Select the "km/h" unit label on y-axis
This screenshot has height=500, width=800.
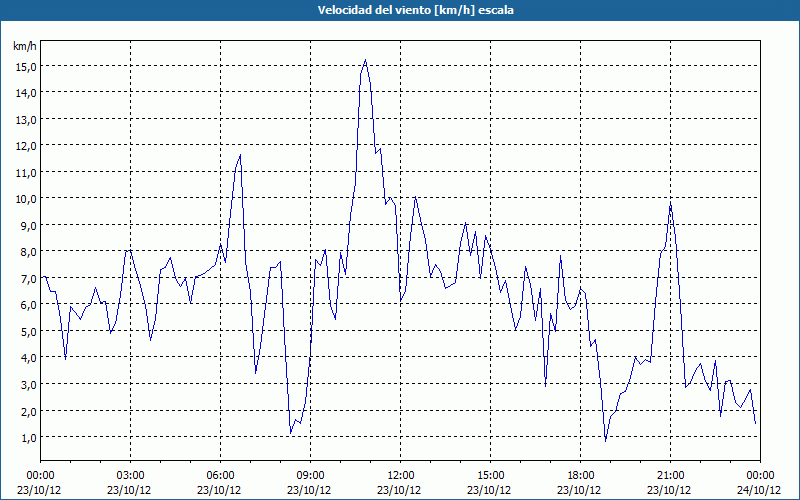point(24,46)
